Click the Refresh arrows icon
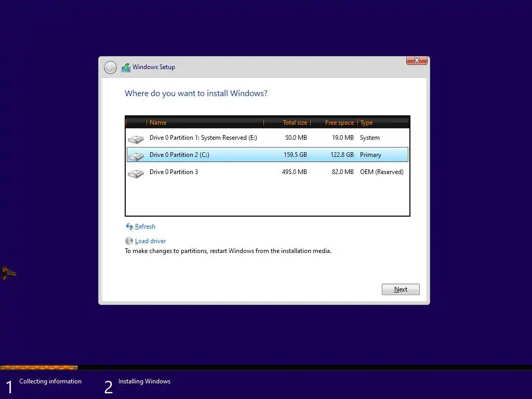 (129, 227)
